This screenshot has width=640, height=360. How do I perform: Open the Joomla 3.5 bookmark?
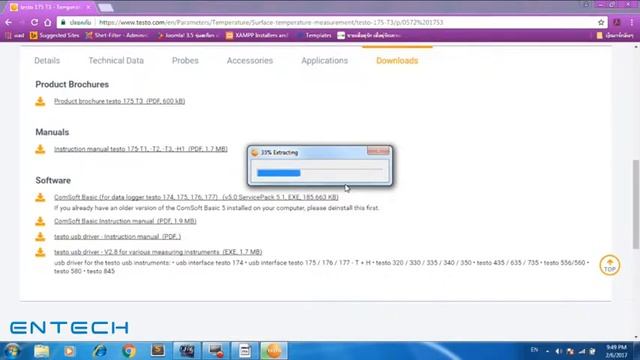click(189, 36)
